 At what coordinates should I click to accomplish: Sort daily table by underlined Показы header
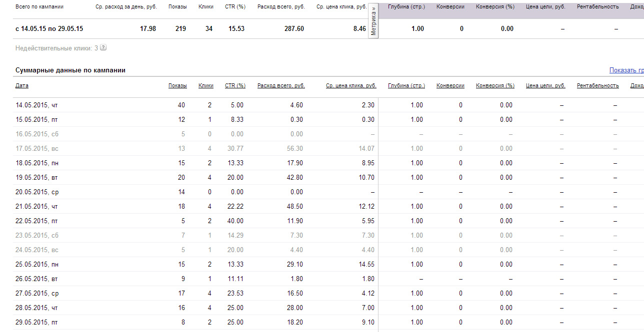[177, 85]
